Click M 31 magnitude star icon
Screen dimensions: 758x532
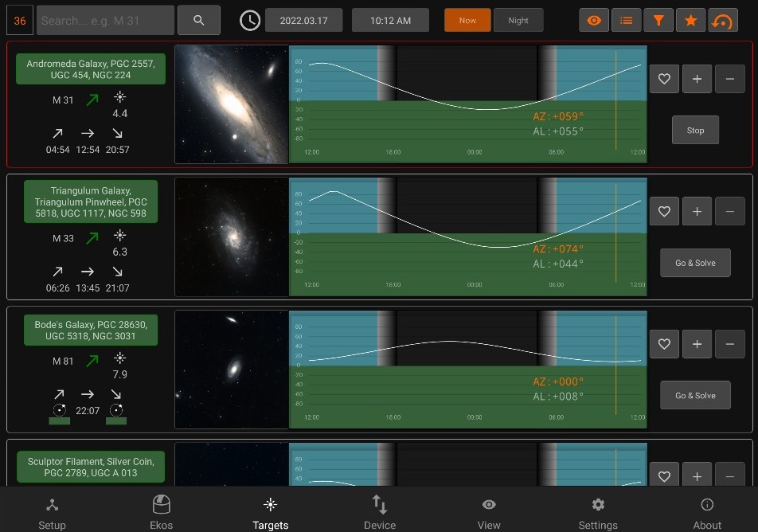click(120, 97)
